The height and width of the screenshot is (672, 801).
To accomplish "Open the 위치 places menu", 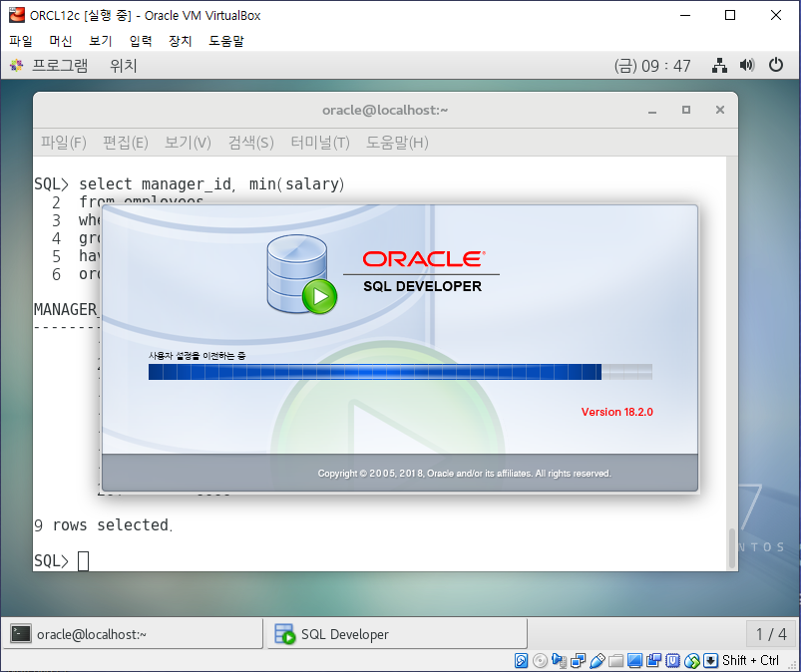I will click(123, 66).
